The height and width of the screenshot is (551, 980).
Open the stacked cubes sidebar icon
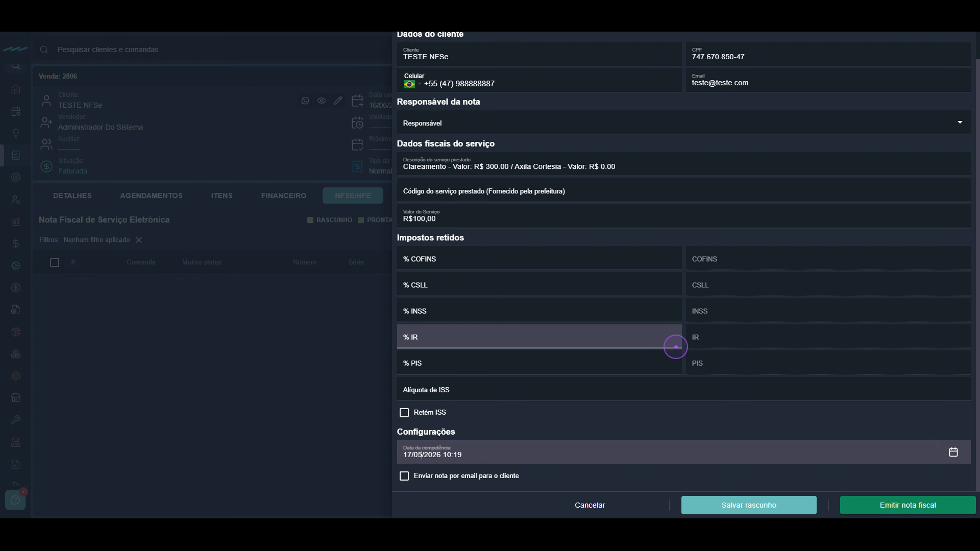[x=16, y=354]
